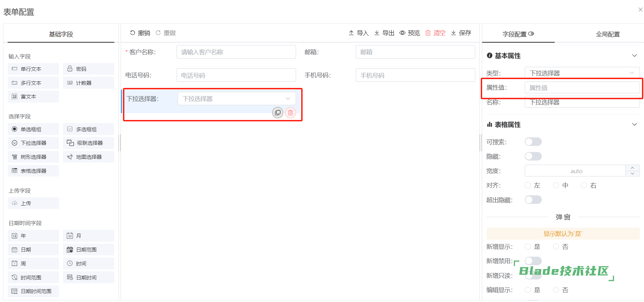Click the Customer name (客户名称) input
The height and width of the screenshot is (302, 644).
point(236,52)
